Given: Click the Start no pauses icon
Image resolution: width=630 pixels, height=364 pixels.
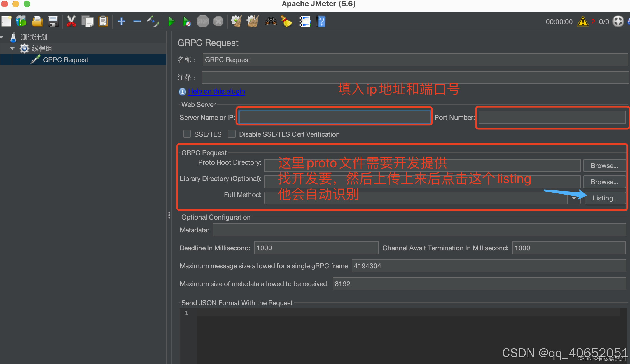Looking at the screenshot, I should coord(187,22).
